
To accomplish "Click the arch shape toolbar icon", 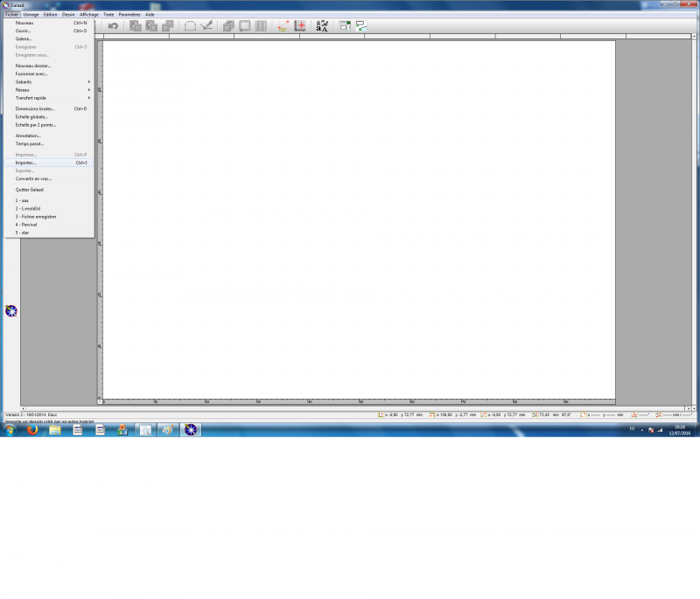I will pyautogui.click(x=190, y=26).
